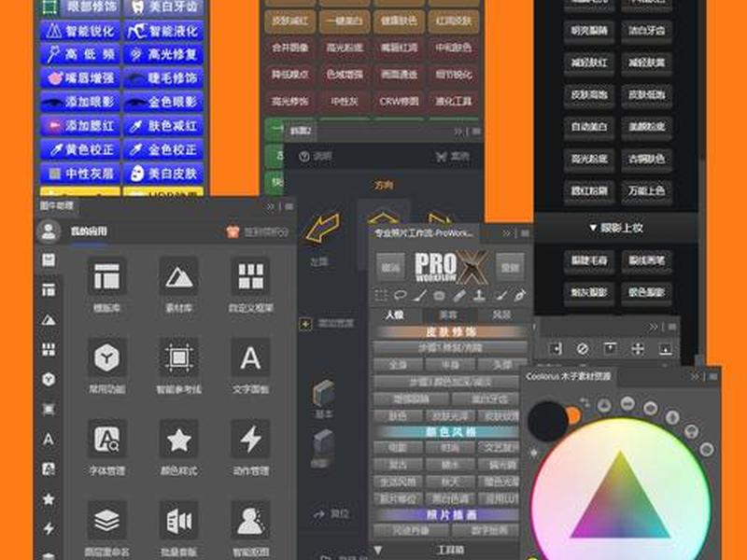
Task: Open the 智能参考线 guides icon tile
Action: click(178, 357)
